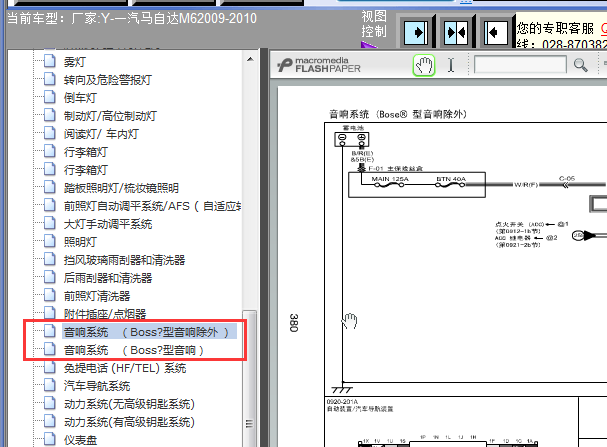
Task: Open the 照明灯 entry
Action: (80, 242)
